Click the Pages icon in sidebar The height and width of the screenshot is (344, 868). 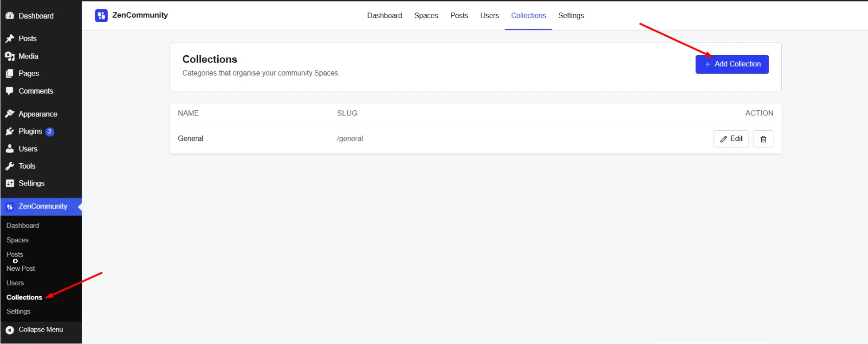(10, 73)
